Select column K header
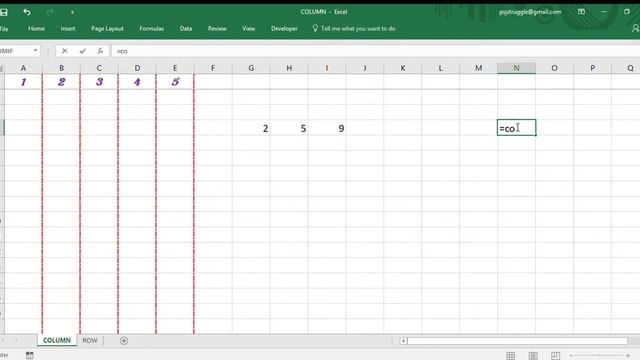The height and width of the screenshot is (360, 640). pyautogui.click(x=403, y=68)
